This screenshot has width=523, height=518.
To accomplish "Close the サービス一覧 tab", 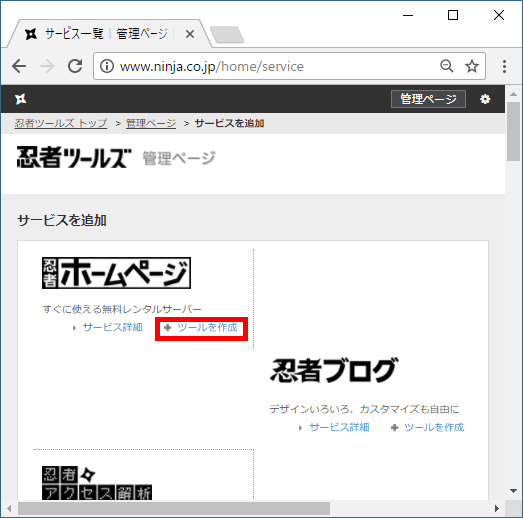I will click(x=190, y=34).
